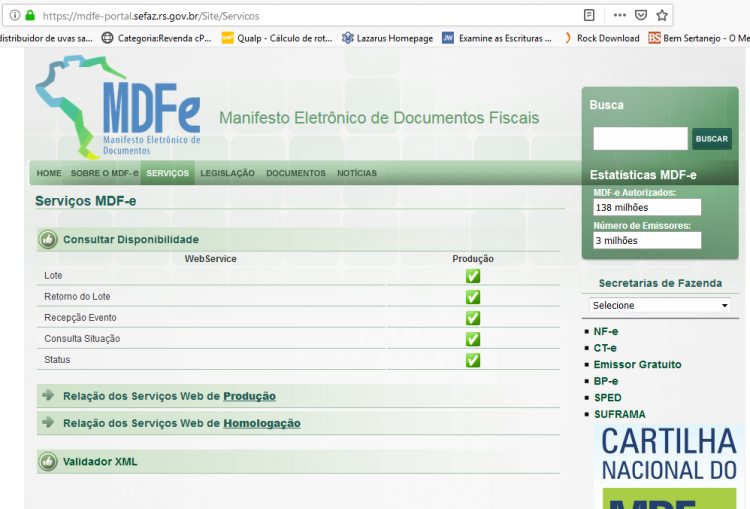Viewport: 750px width, 509px height.
Task: Open the reader view icon in address bar
Action: [x=589, y=15]
